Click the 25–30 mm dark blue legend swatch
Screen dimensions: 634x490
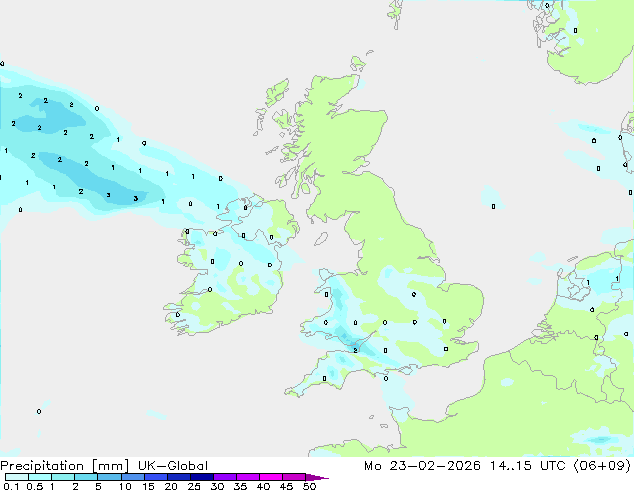click(x=201, y=477)
